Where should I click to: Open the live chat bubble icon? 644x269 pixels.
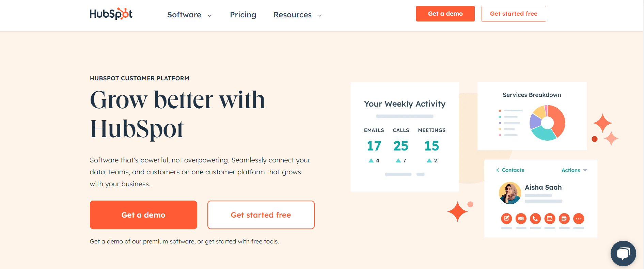coord(623,253)
